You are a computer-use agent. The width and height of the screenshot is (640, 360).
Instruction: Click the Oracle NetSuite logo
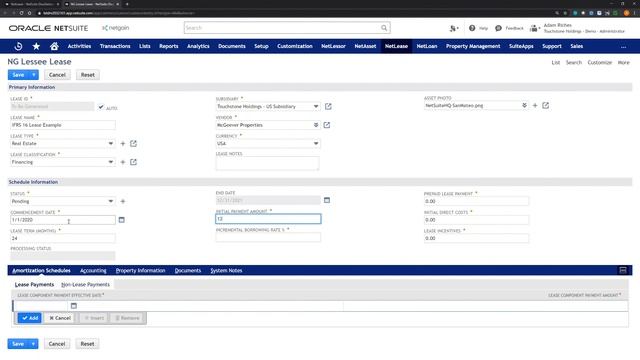click(x=48, y=28)
